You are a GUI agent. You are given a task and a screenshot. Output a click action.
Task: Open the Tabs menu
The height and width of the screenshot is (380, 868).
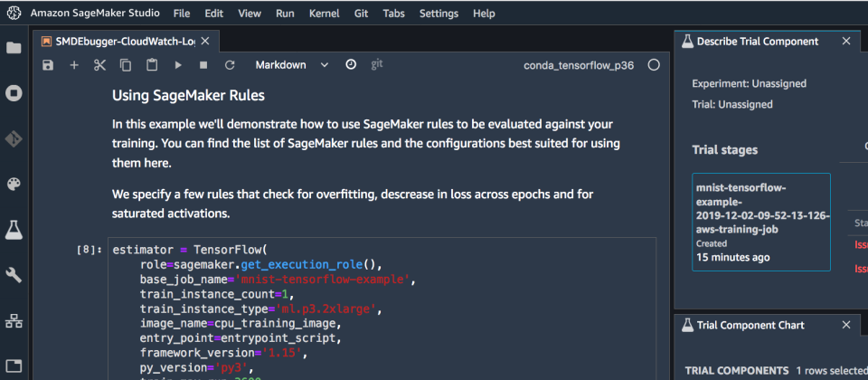[x=393, y=14]
